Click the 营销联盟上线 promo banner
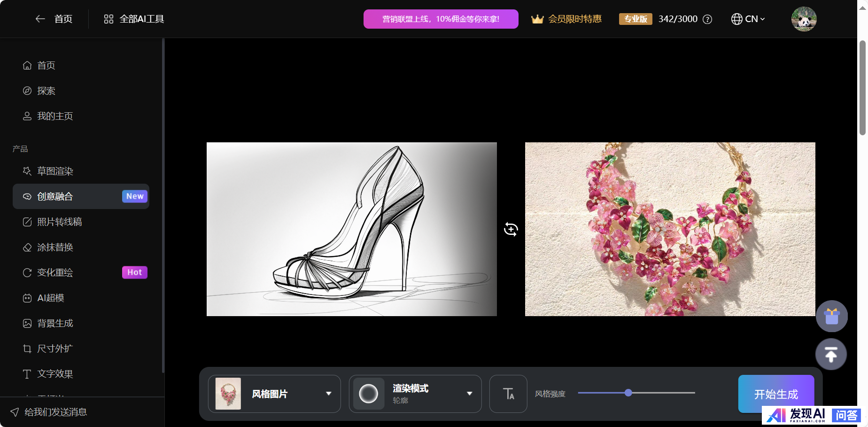 [441, 19]
